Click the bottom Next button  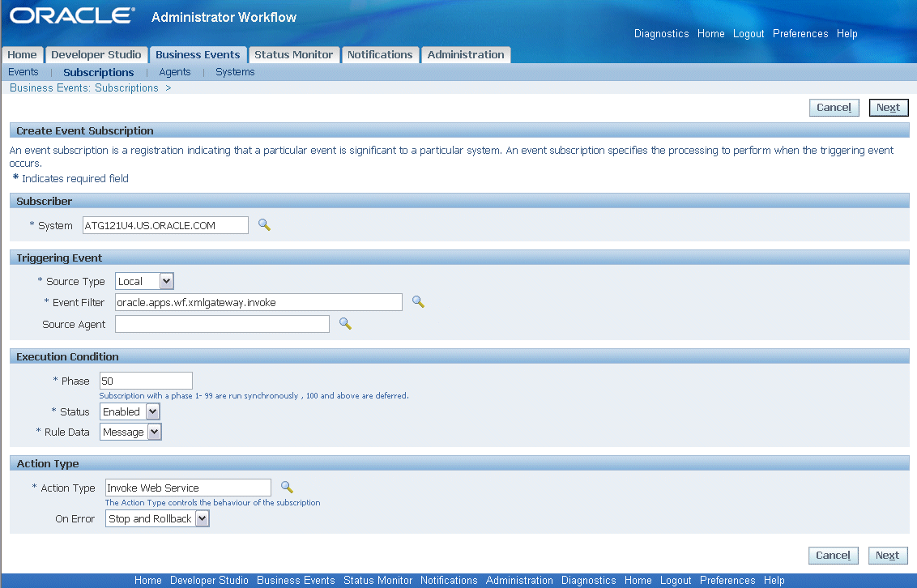pos(888,556)
